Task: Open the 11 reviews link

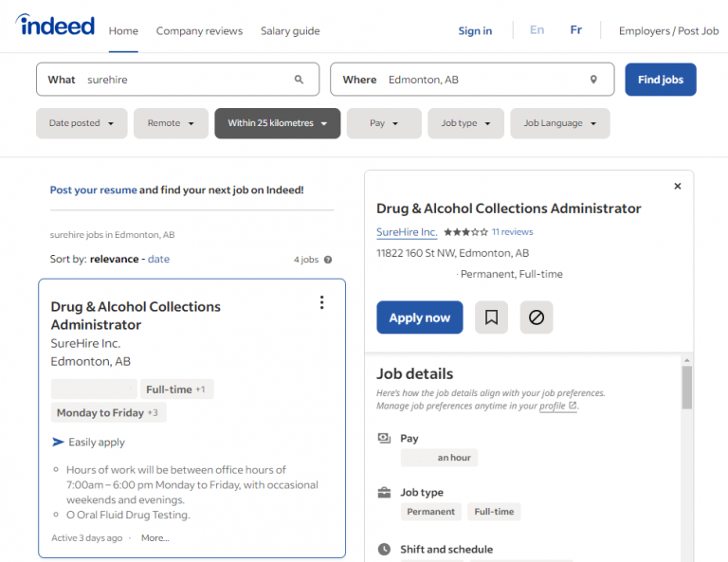Action: [512, 232]
